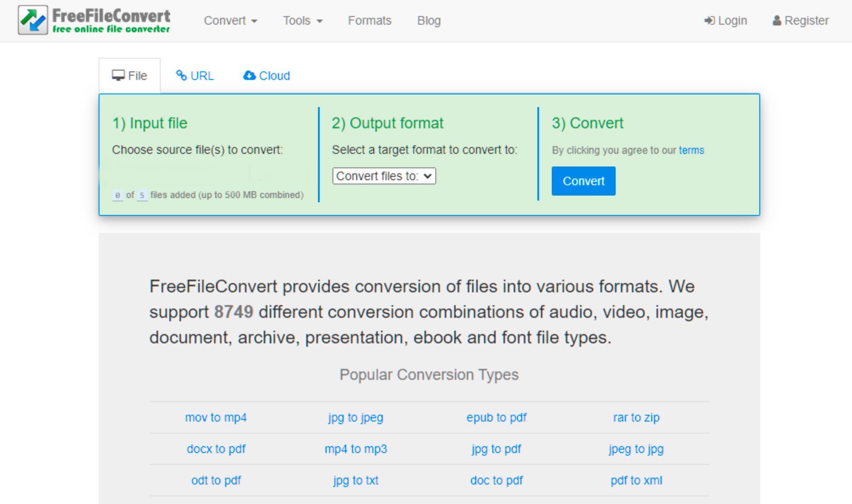Image resolution: width=852 pixels, height=504 pixels.
Task: Click the cloud upload icon beside Cloud
Action: coord(249,76)
